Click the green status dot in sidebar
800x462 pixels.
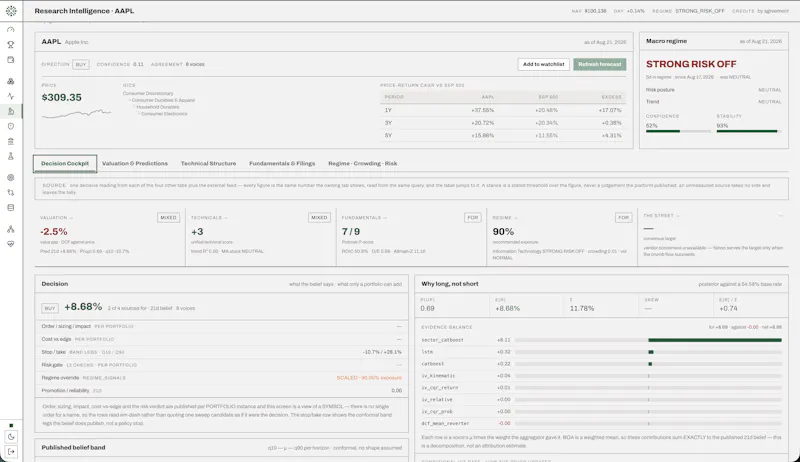pos(11,425)
